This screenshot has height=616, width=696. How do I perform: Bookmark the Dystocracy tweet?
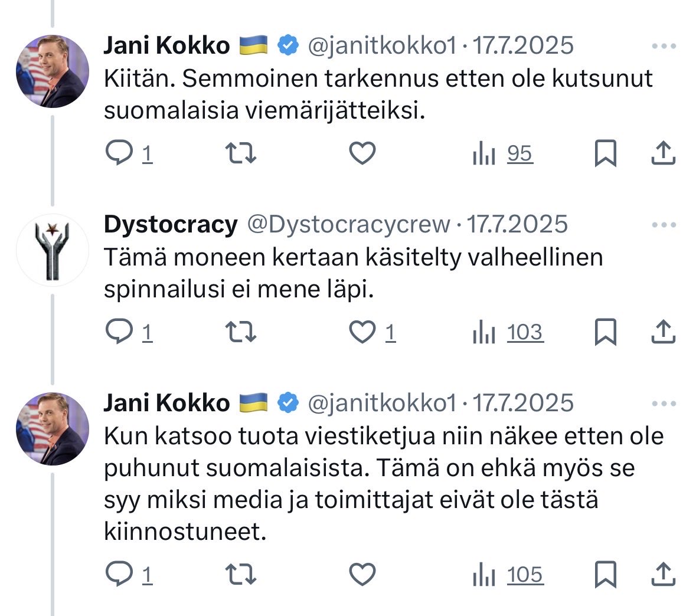coord(605,332)
